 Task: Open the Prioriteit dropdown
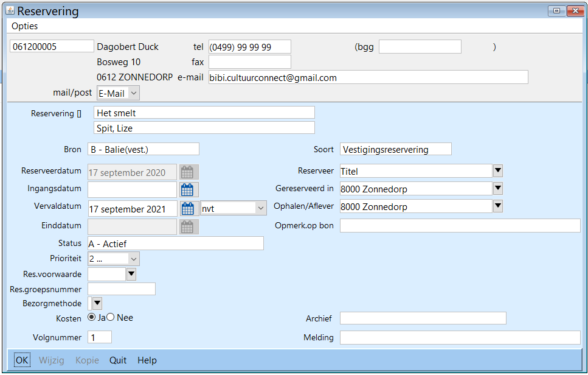[x=134, y=259]
